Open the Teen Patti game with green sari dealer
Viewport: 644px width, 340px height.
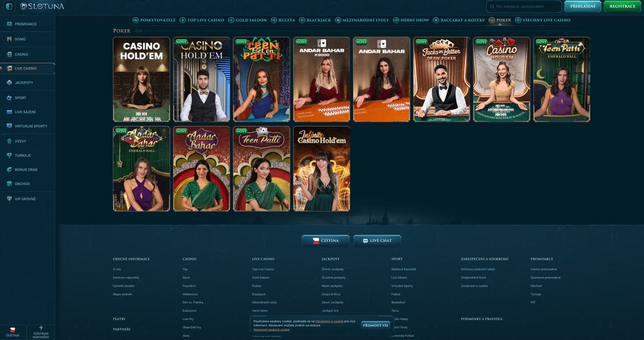coord(261,169)
